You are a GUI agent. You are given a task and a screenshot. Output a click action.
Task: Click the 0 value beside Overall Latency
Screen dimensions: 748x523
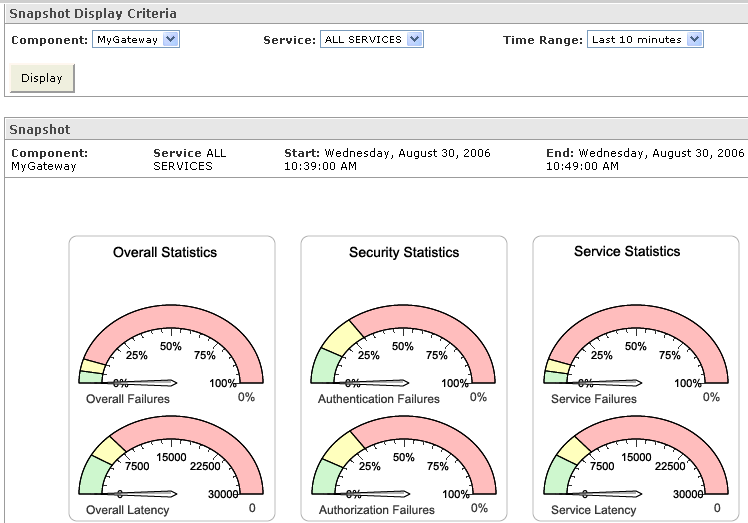pos(252,508)
